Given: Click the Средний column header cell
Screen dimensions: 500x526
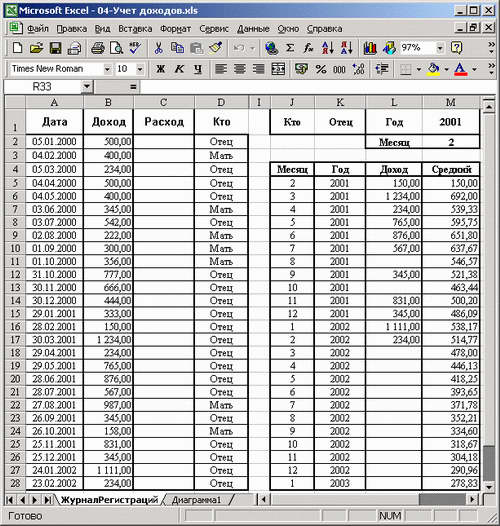Looking at the screenshot, I should coord(451,169).
